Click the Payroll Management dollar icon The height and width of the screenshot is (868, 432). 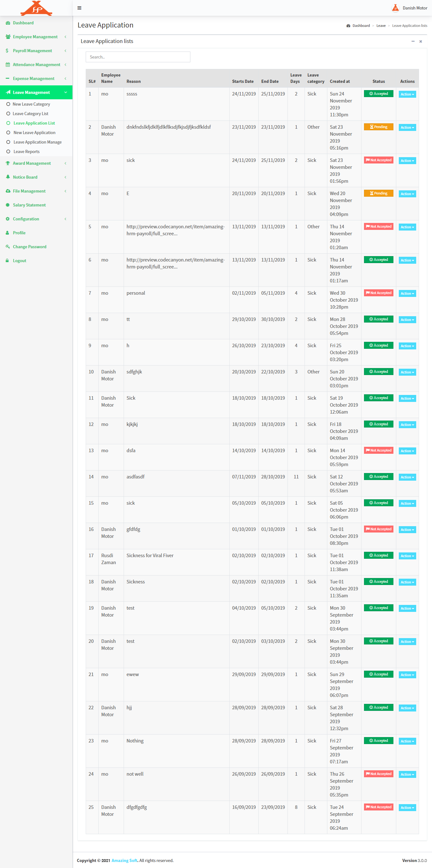pyautogui.click(x=7, y=51)
